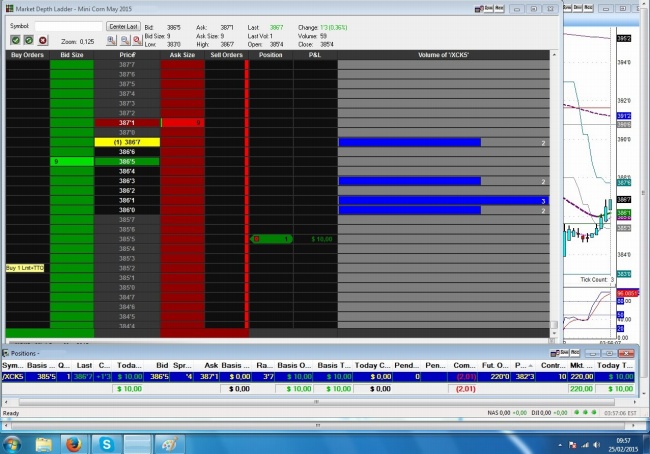The height and width of the screenshot is (454, 650).
Task: Click the position marker at 385'5
Action: 272,239
